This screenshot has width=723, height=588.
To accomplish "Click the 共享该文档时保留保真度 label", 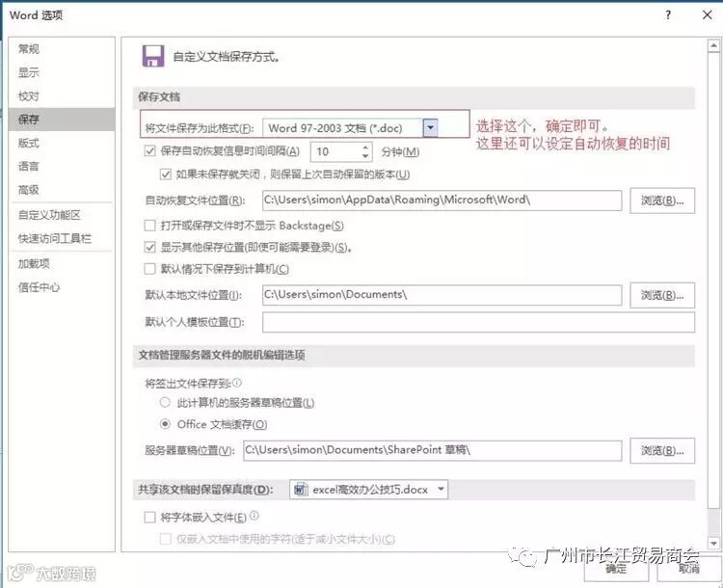I will point(205,490).
